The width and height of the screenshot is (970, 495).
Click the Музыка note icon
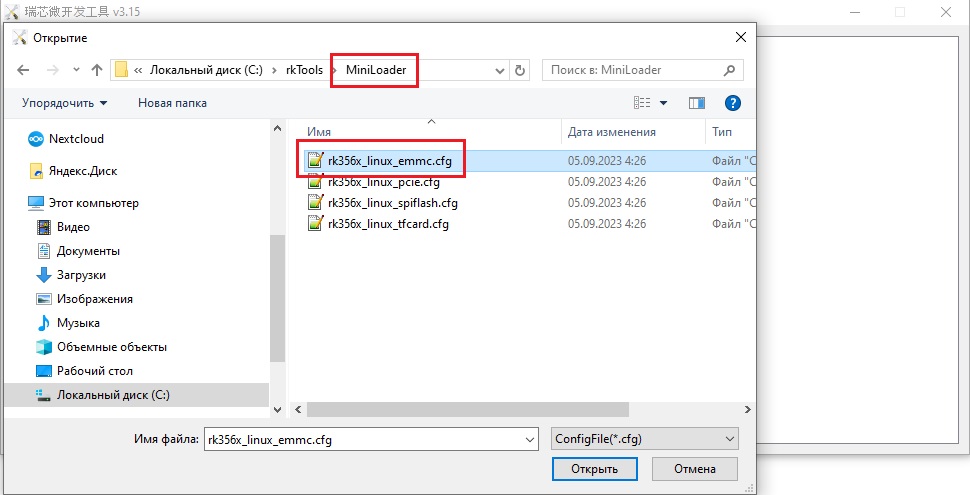pos(43,323)
